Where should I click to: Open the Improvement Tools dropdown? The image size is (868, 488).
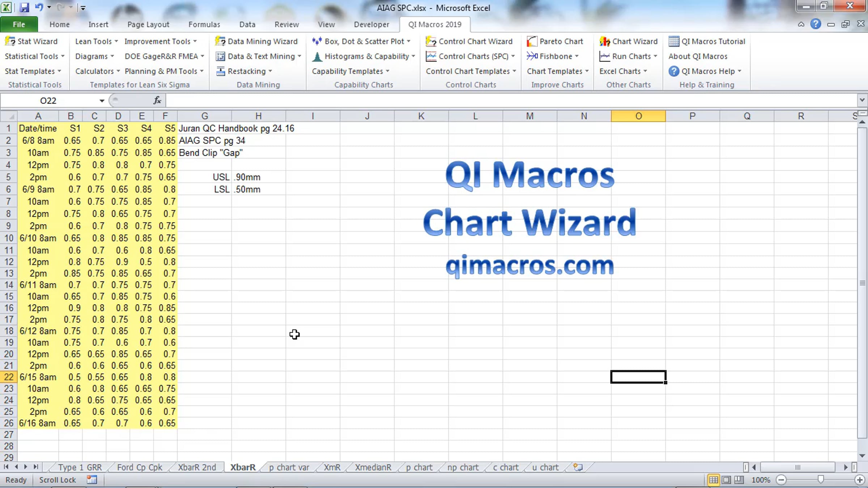tap(161, 41)
